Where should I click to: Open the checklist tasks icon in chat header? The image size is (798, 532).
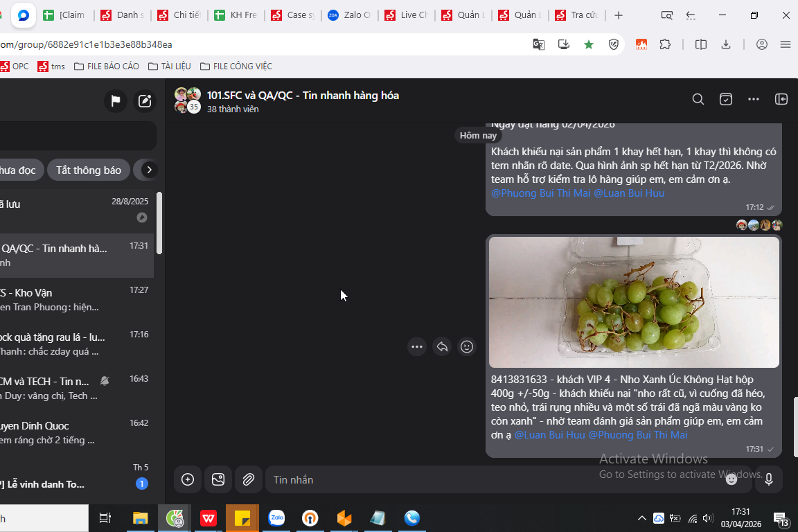[x=726, y=99]
